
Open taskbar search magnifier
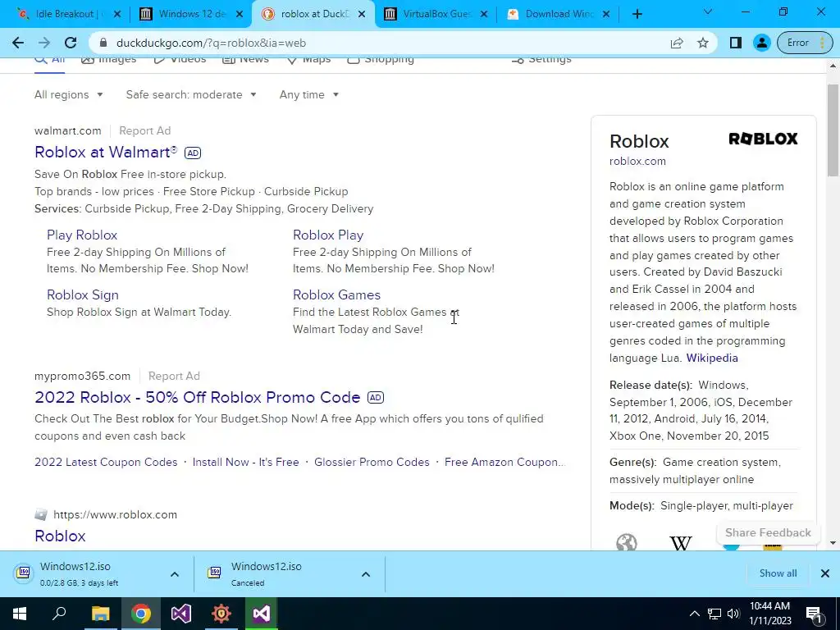[x=59, y=614]
